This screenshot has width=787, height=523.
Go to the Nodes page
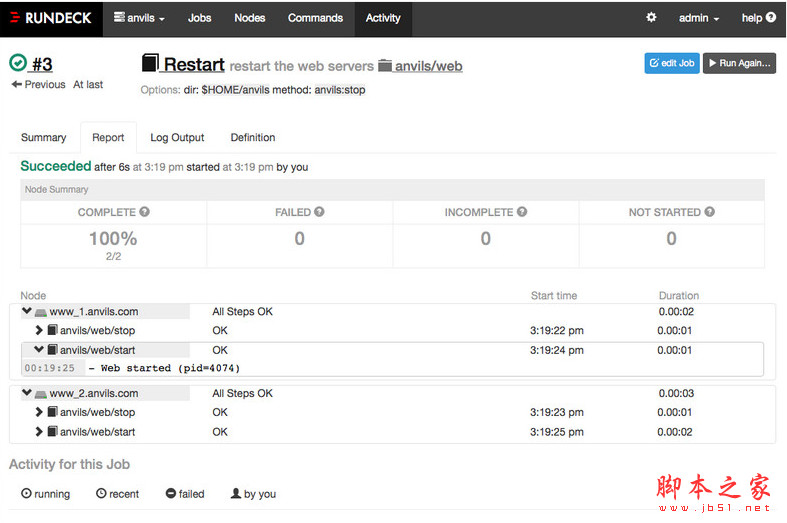tap(249, 18)
